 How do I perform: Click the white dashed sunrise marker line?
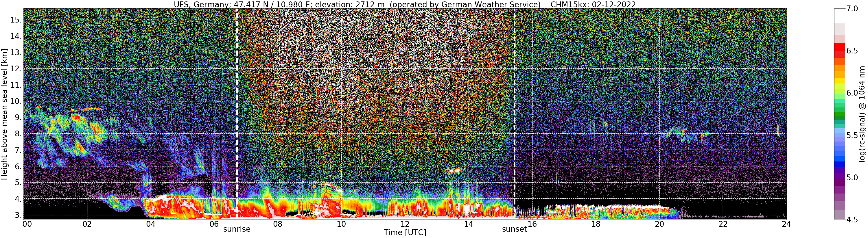pos(237,114)
